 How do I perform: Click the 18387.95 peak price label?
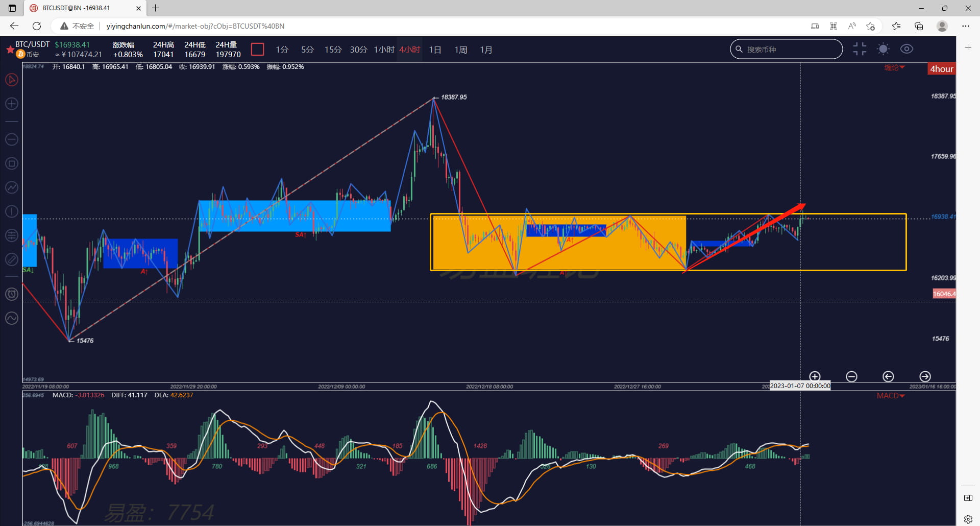[x=454, y=97]
